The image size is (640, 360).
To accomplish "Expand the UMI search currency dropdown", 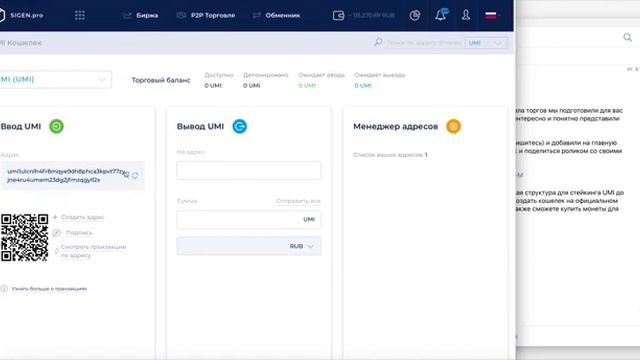I will tap(486, 43).
